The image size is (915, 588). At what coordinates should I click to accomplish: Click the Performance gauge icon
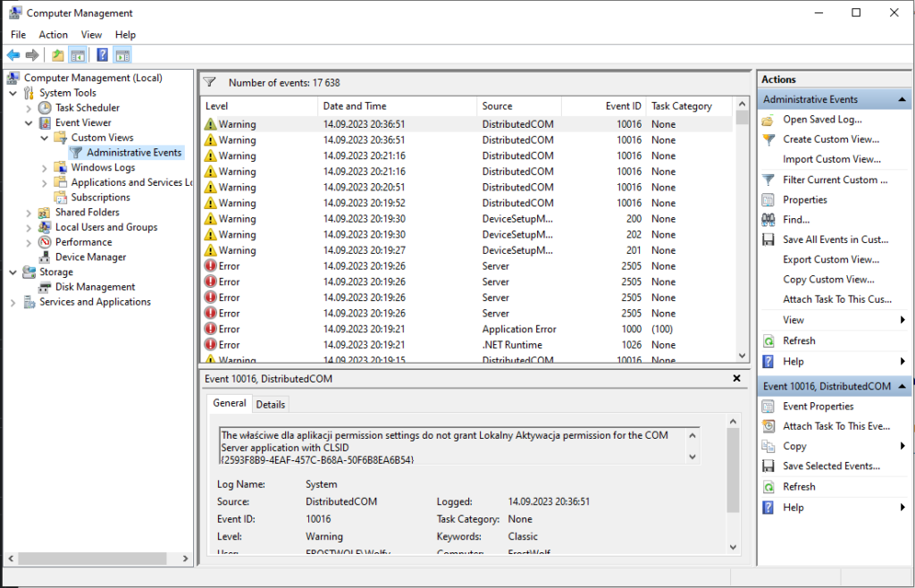click(x=45, y=242)
